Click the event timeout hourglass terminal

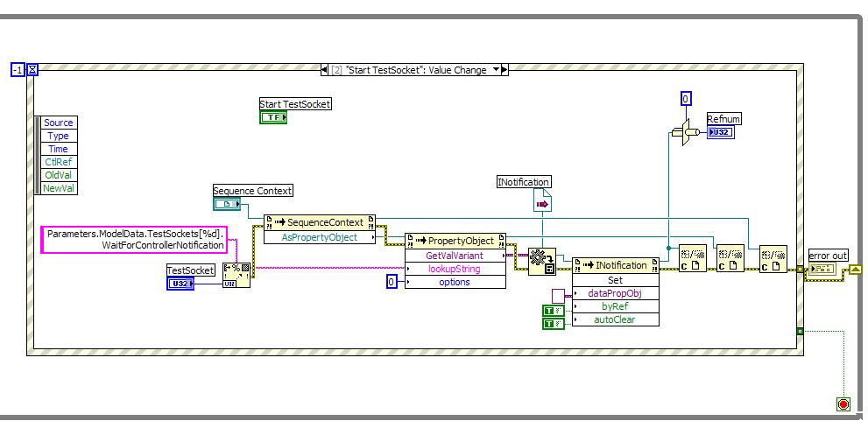(x=32, y=70)
